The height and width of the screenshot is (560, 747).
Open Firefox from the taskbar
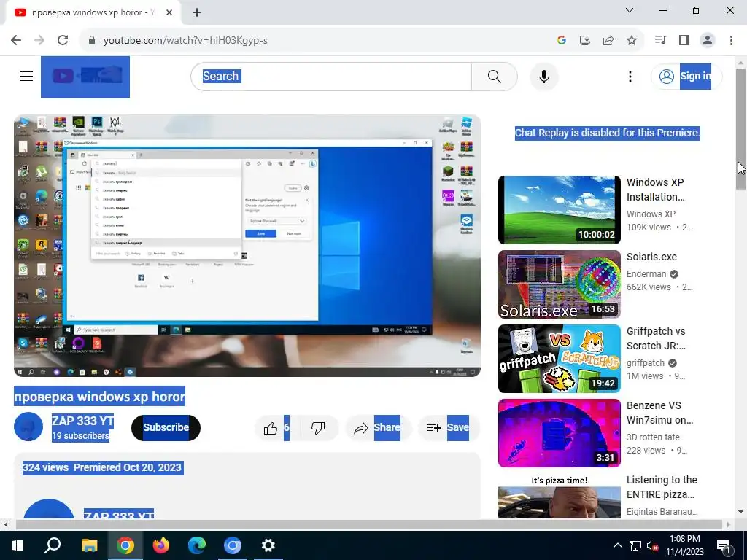[160, 545]
